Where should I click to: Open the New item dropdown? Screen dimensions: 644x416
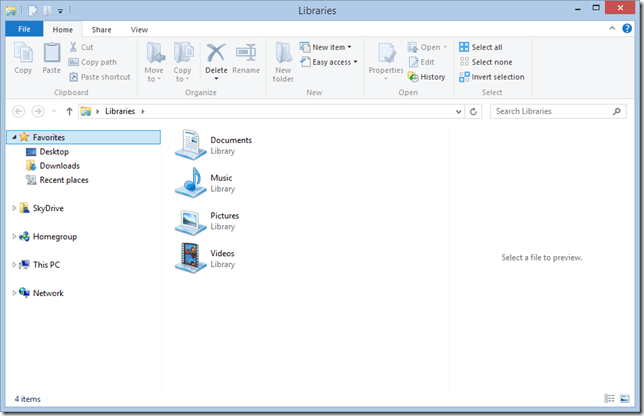click(326, 47)
